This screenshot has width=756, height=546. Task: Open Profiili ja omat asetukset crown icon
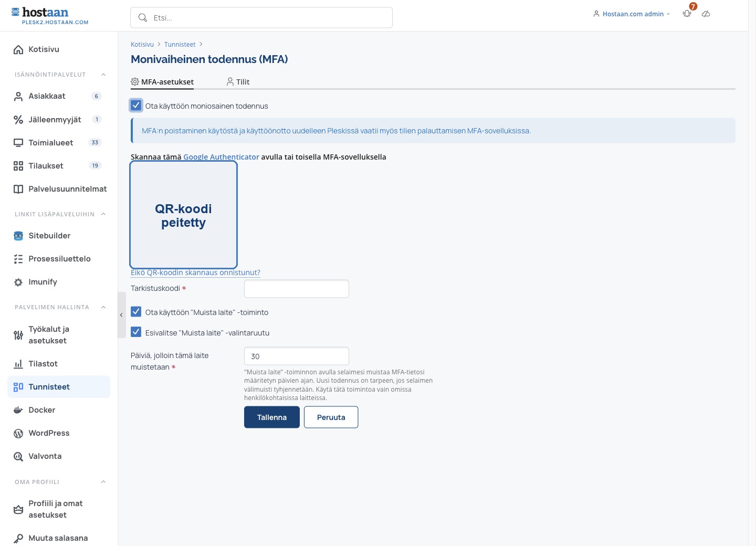(18, 509)
